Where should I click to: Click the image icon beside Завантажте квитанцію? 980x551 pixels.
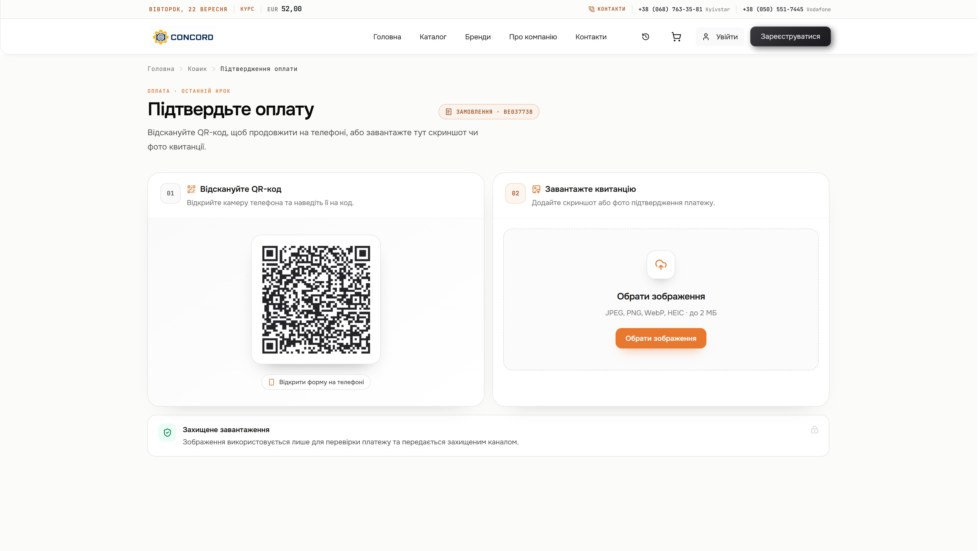pos(536,189)
